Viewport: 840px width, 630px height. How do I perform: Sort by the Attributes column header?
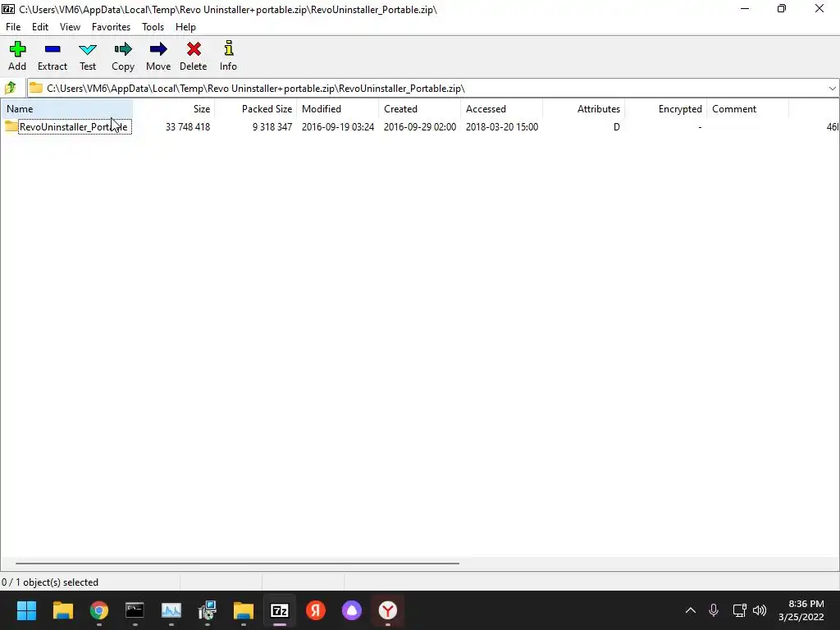pos(583,109)
